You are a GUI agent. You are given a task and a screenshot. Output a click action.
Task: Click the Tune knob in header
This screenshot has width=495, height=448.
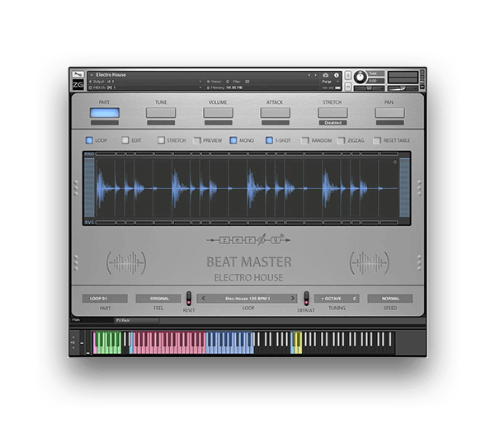click(x=360, y=78)
